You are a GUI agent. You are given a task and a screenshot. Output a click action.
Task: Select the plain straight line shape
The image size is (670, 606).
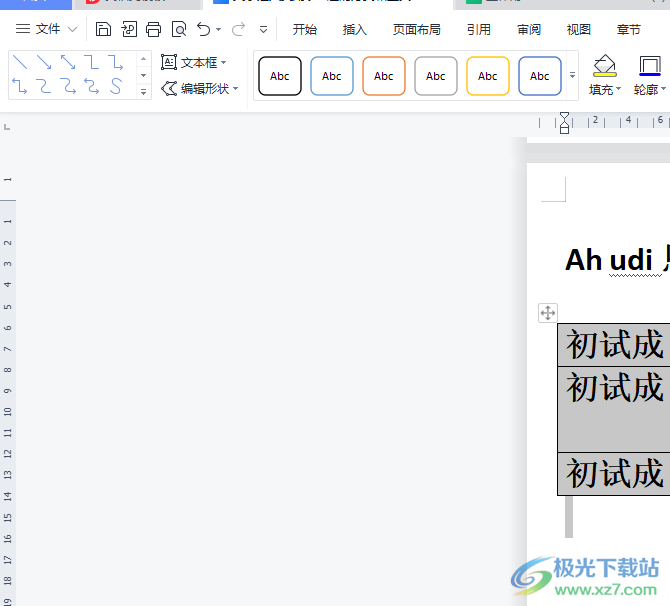coord(20,63)
